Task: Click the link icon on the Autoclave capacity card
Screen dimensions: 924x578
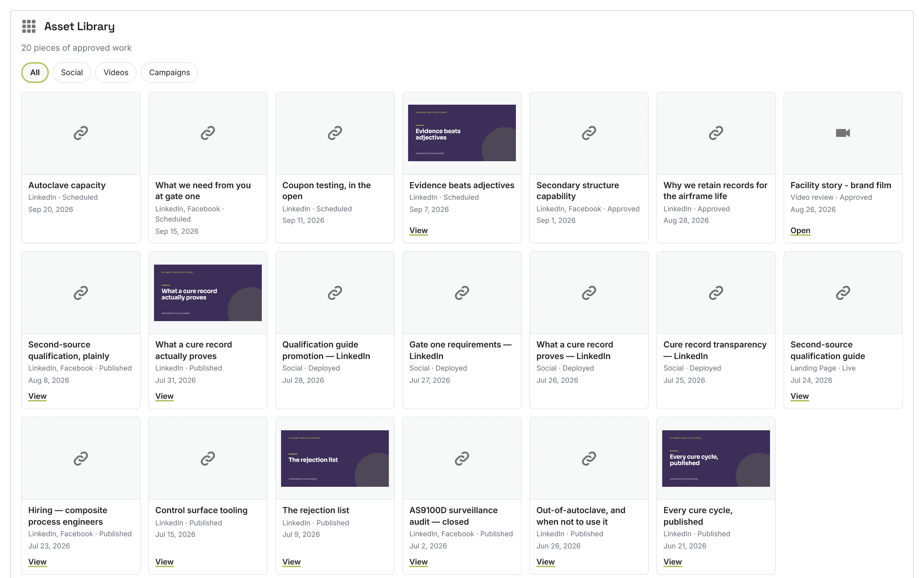Action: (x=81, y=133)
